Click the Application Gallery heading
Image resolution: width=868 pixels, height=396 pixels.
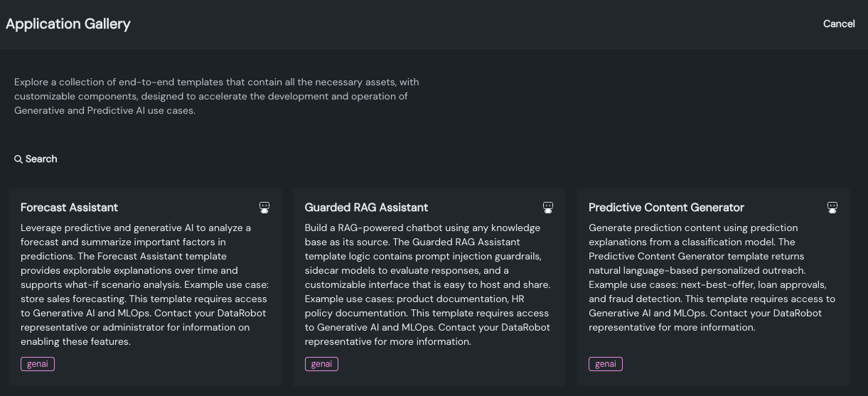(x=68, y=23)
